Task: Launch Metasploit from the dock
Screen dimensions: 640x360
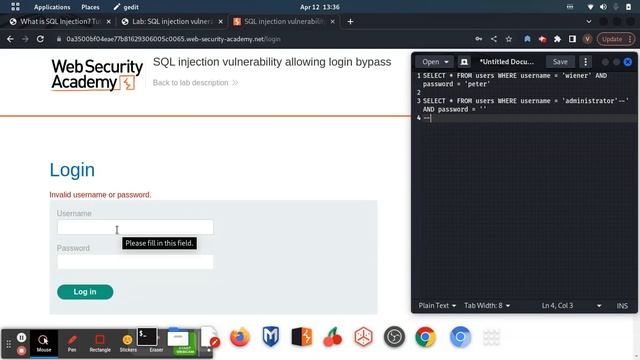Action: coord(271,337)
